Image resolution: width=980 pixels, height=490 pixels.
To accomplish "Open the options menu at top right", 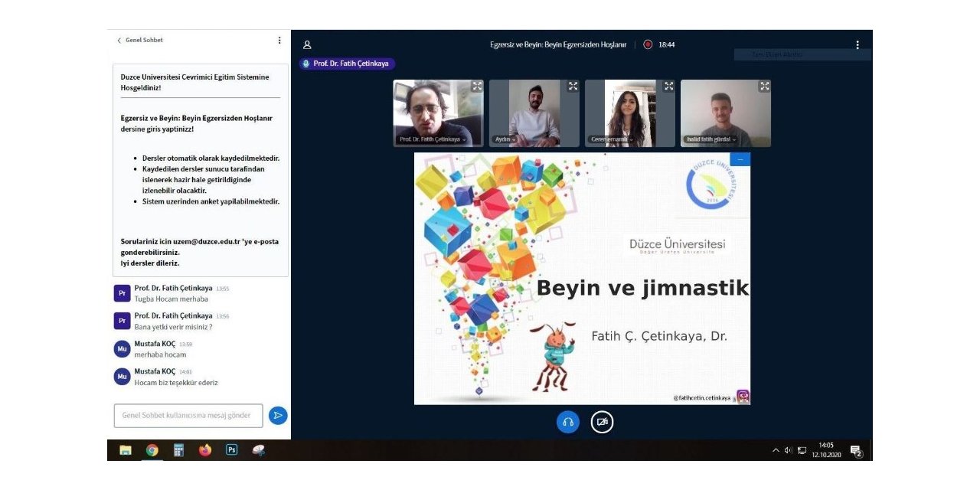I will 857,44.
